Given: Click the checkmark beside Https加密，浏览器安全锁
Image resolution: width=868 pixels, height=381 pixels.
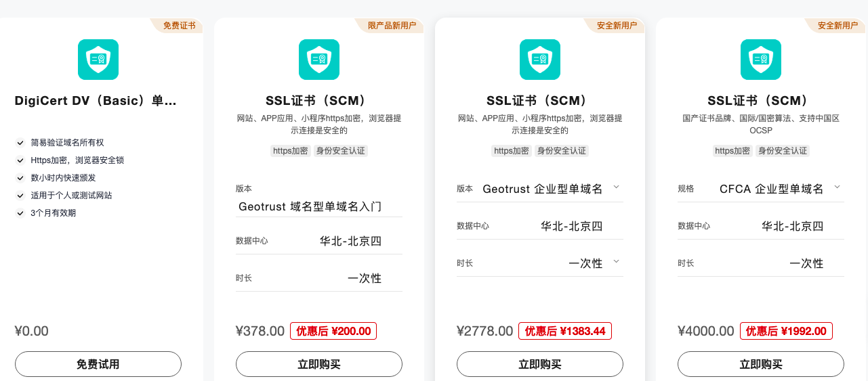Looking at the screenshot, I should coord(20,160).
